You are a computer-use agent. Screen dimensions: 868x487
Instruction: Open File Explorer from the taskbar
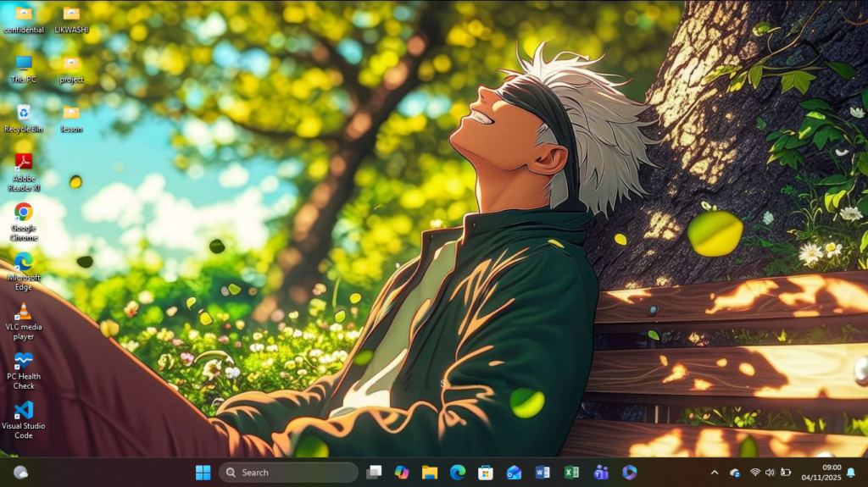click(x=430, y=472)
